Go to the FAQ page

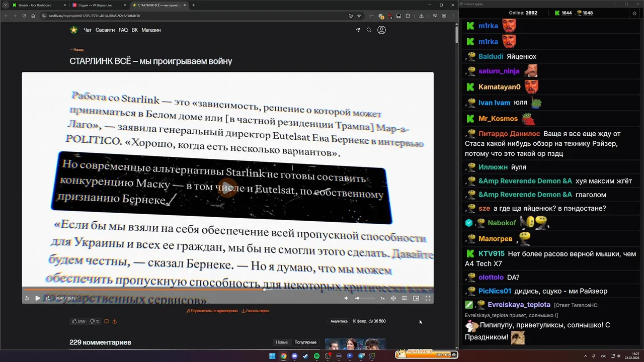123,30
